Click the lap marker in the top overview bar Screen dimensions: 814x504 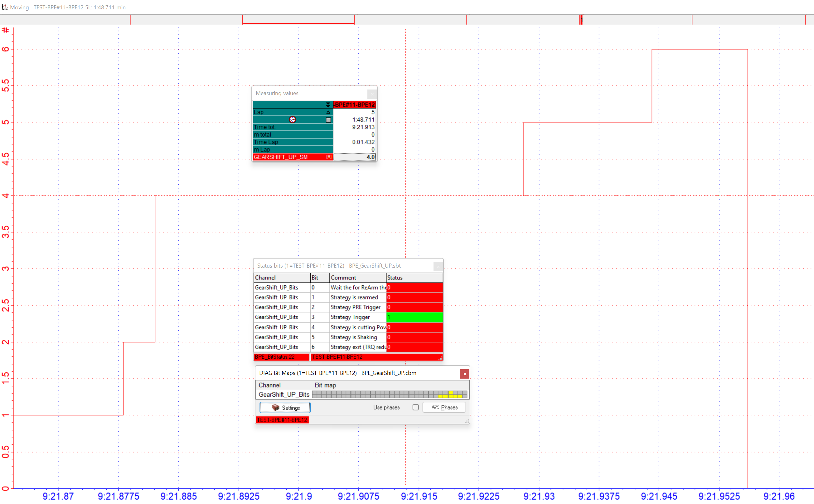[581, 19]
